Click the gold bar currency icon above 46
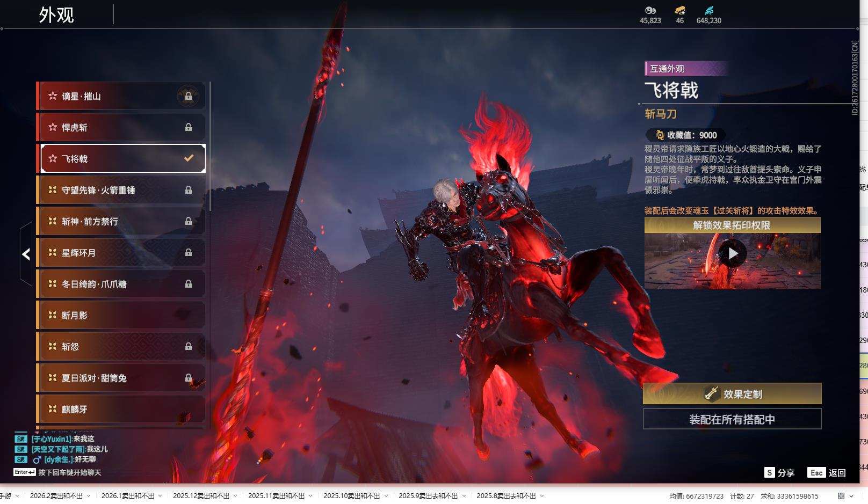The height and width of the screenshot is (504, 868). click(680, 10)
